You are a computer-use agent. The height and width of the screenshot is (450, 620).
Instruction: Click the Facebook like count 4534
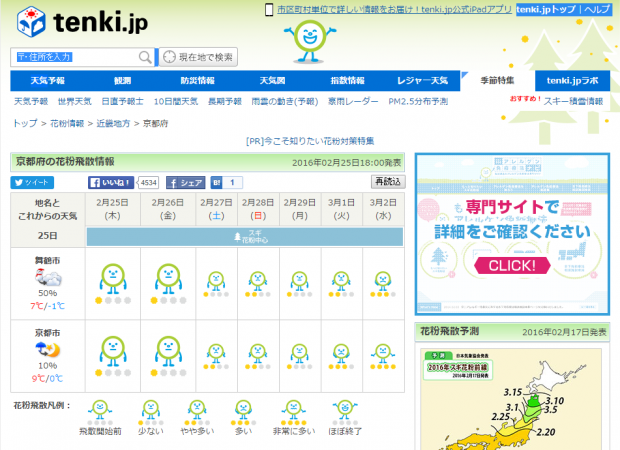149,183
